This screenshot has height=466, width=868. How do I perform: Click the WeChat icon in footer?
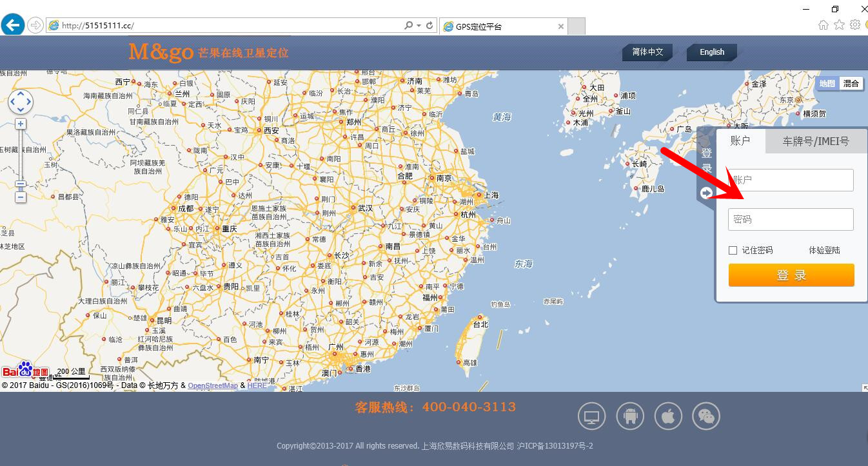[706, 416]
